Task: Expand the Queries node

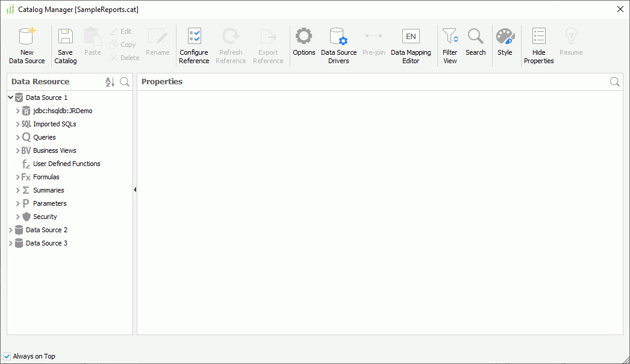Action: point(17,137)
